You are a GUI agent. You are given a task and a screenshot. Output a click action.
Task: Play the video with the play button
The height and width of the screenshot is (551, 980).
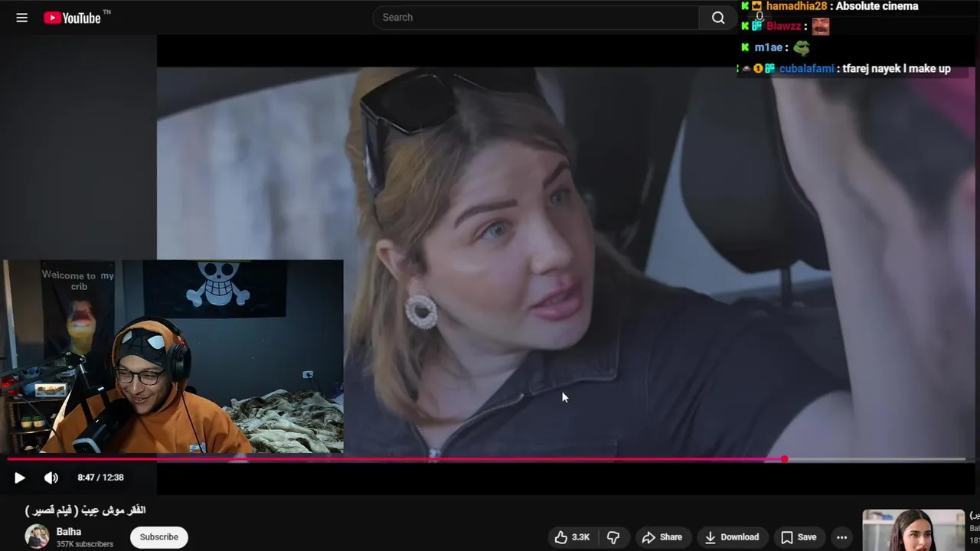click(19, 478)
